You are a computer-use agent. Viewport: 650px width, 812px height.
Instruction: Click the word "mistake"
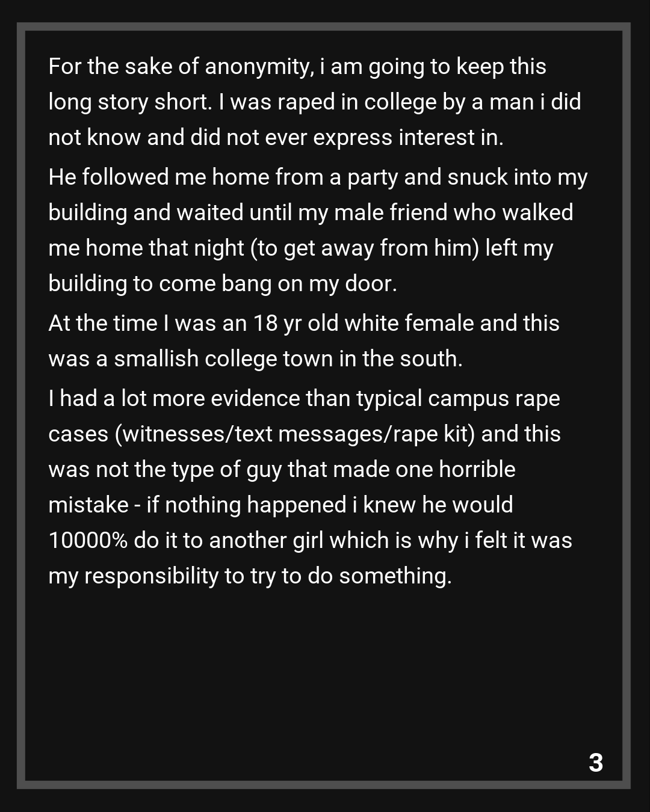88,505
